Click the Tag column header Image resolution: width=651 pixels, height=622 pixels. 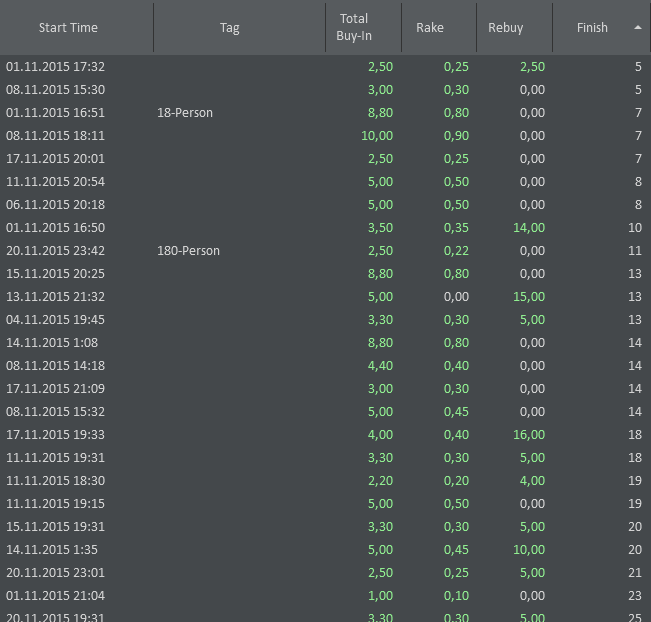(x=229, y=28)
